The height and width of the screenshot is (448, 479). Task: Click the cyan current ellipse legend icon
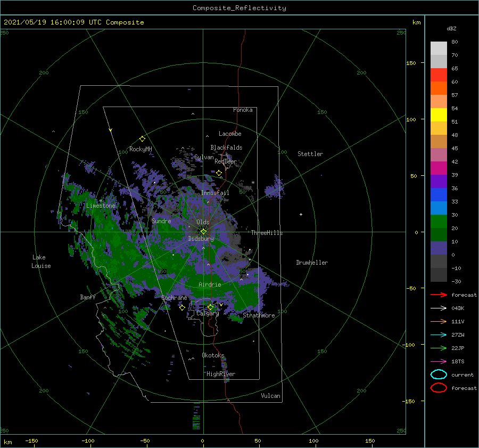pos(439,374)
